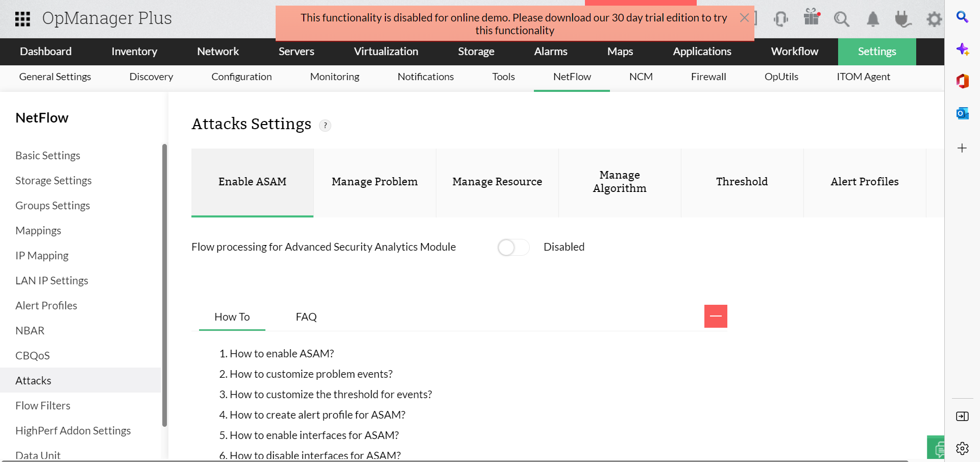Click the search magnifier in the header
This screenshot has height=462, width=980.
tap(842, 19)
